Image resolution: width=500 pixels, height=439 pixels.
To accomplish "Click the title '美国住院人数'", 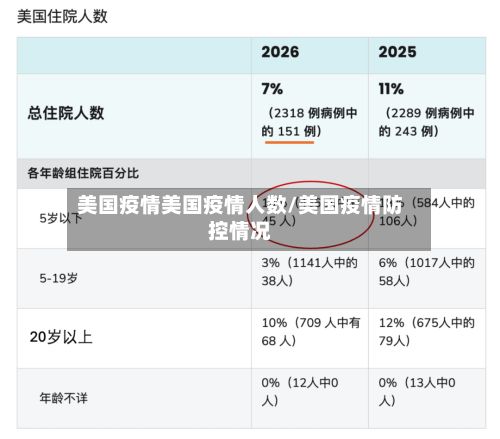I will [x=62, y=17].
